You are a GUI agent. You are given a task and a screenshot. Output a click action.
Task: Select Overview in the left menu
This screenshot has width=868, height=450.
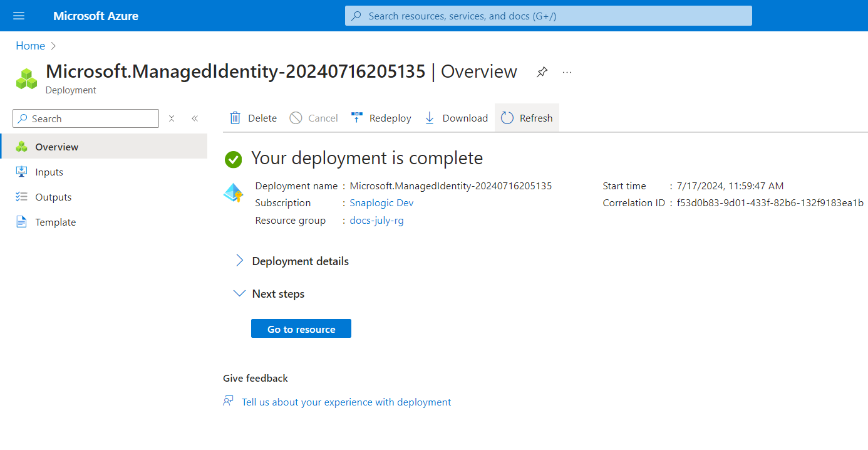point(56,147)
